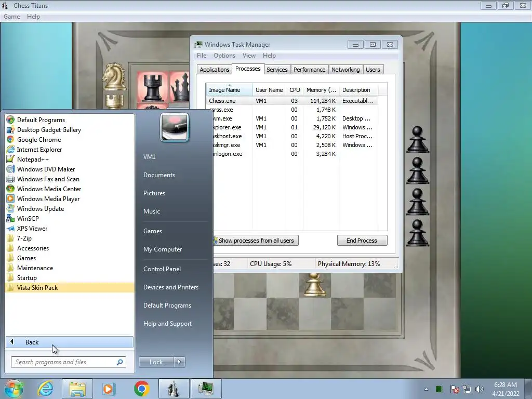Open Documents from the Start menu
Viewport: 532px width, 399px height.
(159, 175)
